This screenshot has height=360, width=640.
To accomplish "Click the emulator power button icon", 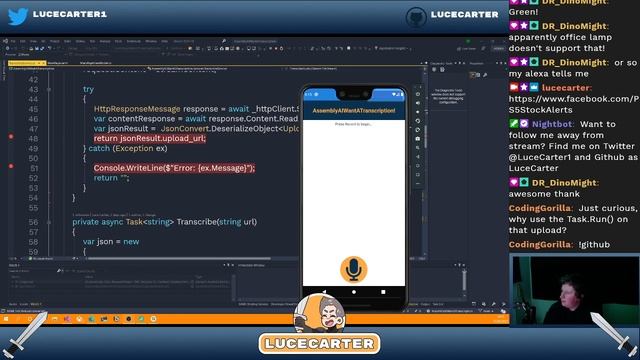I will click(x=418, y=94).
